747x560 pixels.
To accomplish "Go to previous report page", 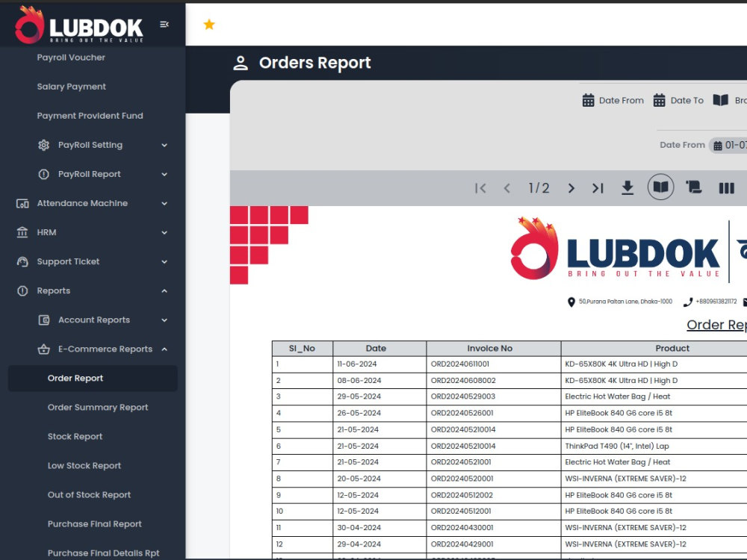I will tap(507, 188).
